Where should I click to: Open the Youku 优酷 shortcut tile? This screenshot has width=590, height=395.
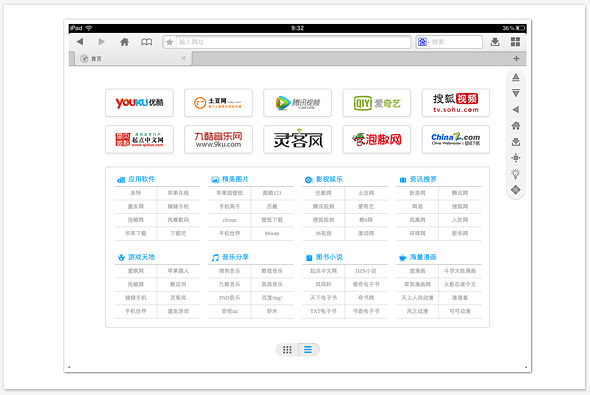click(139, 103)
